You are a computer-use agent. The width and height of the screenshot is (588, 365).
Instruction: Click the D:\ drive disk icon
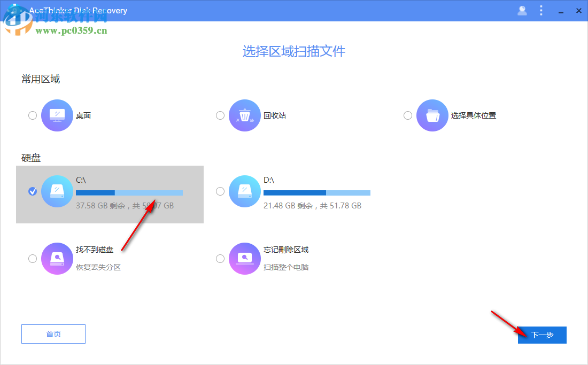point(245,191)
